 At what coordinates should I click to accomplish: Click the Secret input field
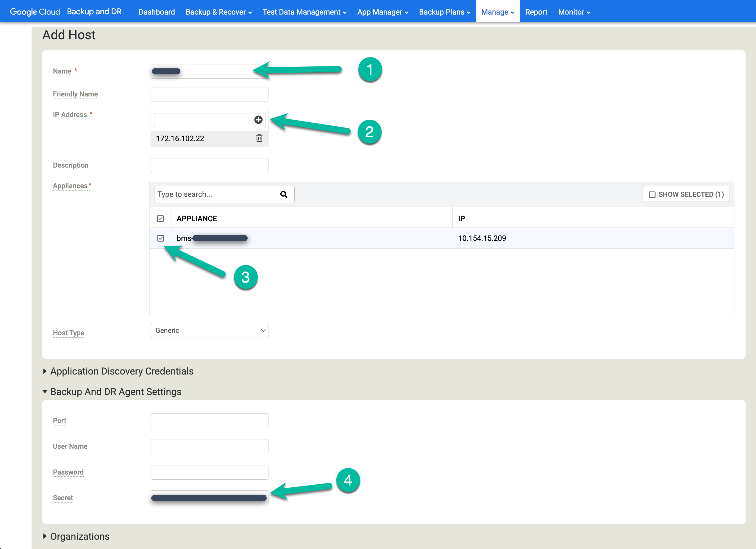tap(209, 498)
